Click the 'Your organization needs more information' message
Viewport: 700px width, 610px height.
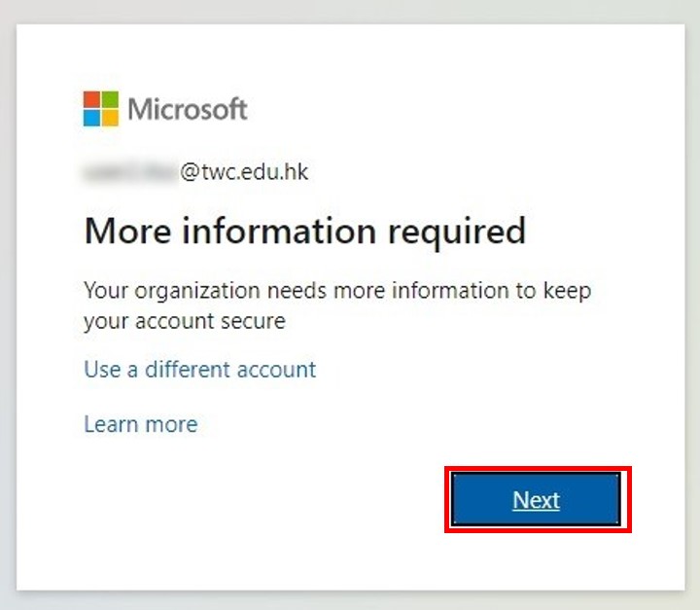[x=337, y=305]
